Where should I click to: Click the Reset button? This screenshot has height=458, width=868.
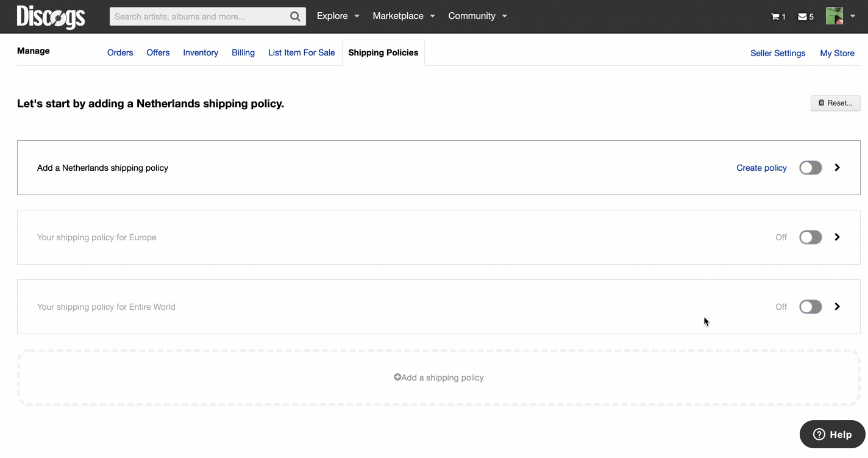tap(836, 103)
